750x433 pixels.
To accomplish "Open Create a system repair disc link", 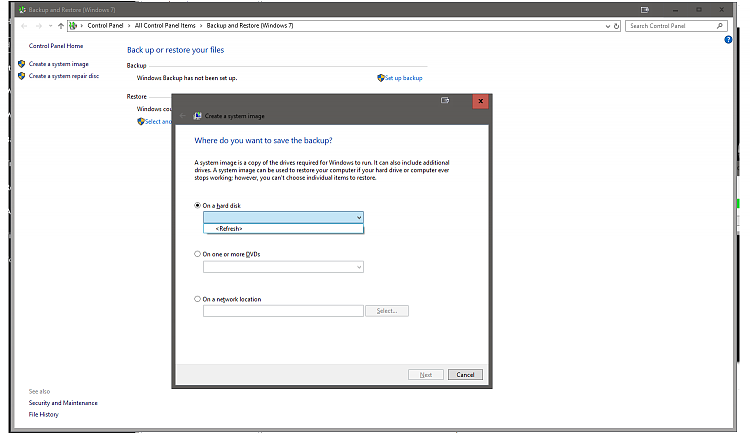I will 64,76.
